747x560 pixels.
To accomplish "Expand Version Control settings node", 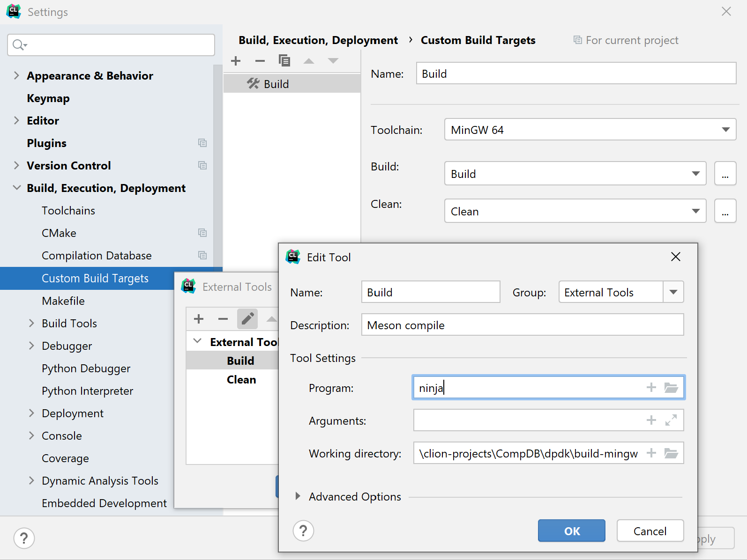I will [16, 165].
